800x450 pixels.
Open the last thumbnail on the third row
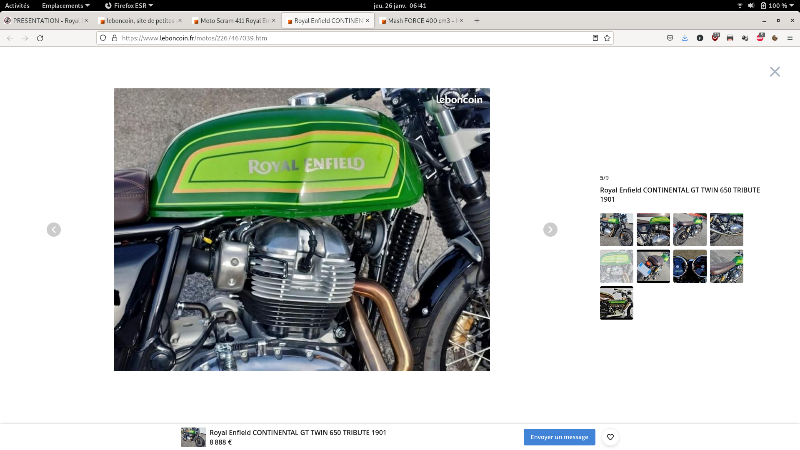tap(616, 303)
